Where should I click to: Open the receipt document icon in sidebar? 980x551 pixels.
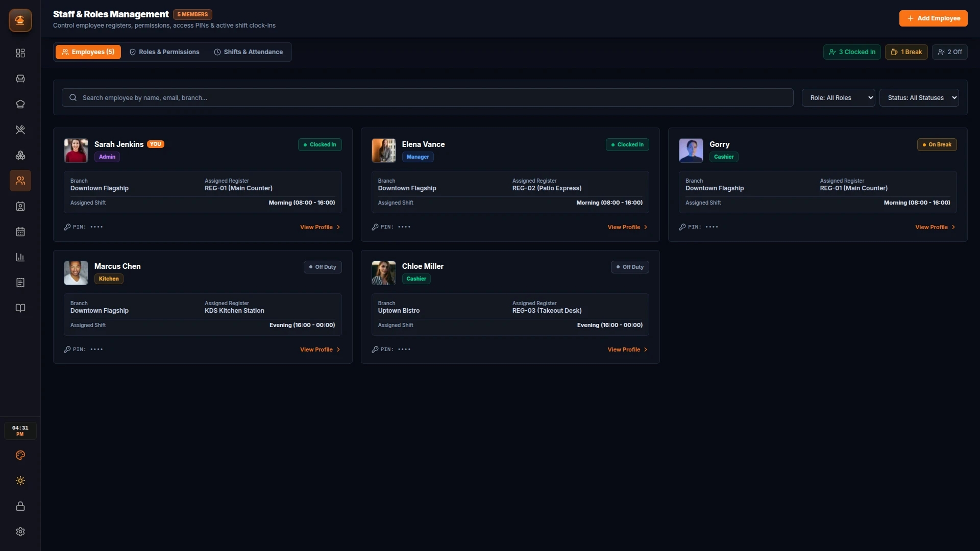20,283
